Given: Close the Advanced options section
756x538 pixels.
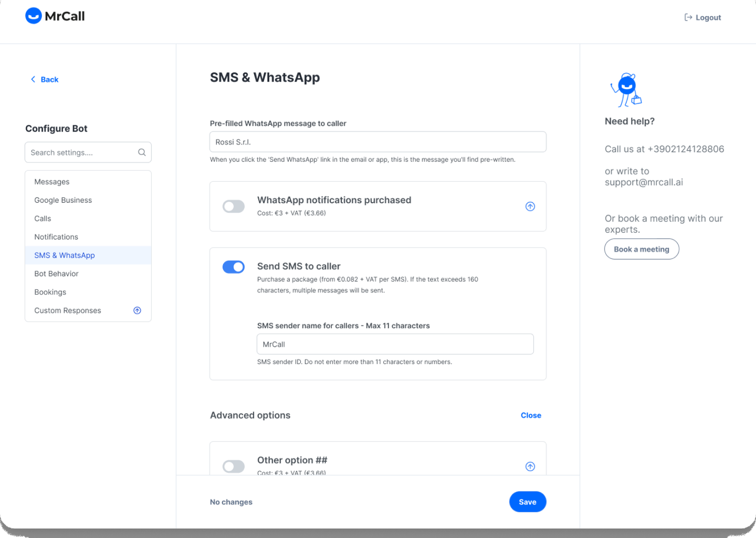Looking at the screenshot, I should coord(531,415).
